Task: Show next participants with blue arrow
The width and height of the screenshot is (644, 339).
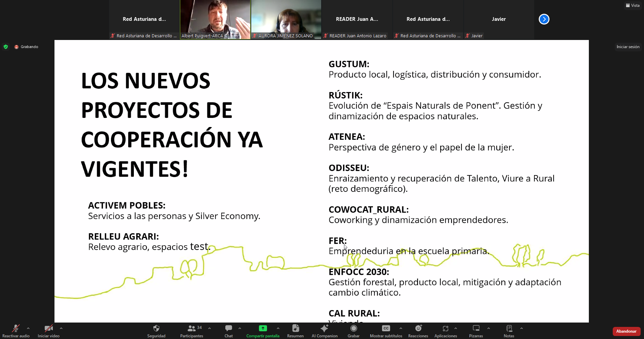Action: (x=544, y=19)
